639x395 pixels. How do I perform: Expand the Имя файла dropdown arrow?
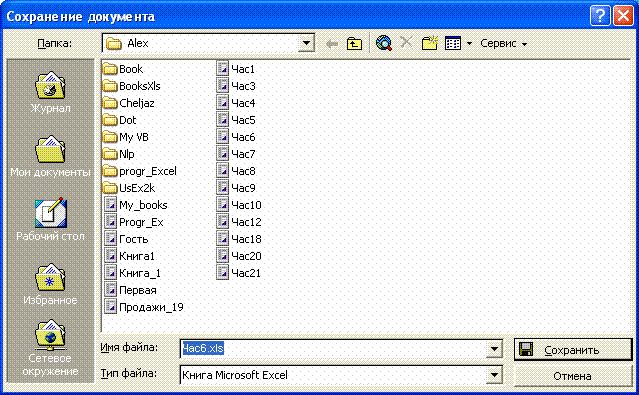tap(494, 349)
